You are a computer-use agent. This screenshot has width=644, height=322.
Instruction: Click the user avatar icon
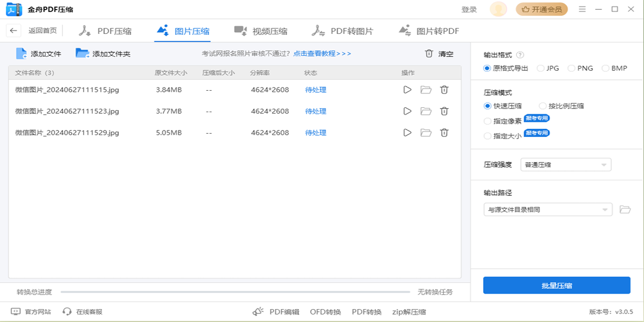pos(499,9)
